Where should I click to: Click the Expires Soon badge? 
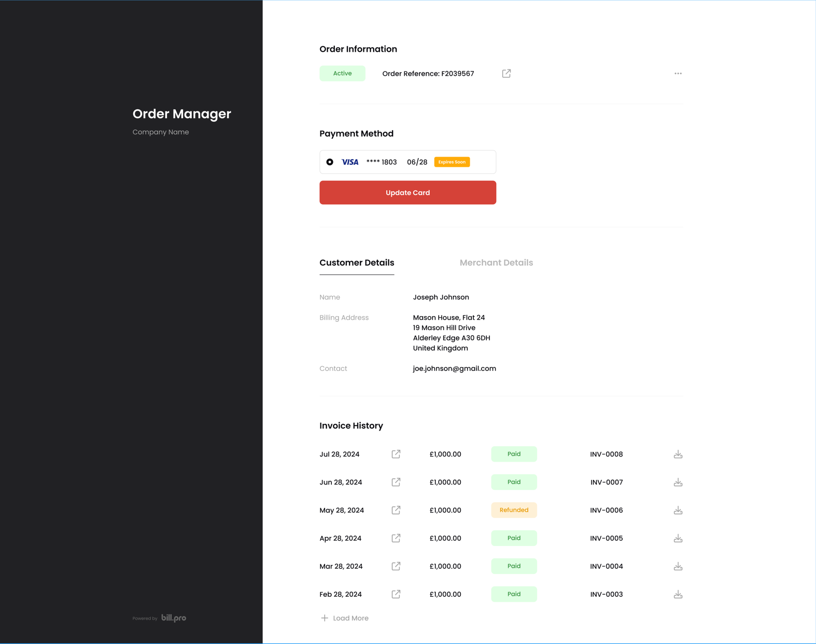point(452,162)
